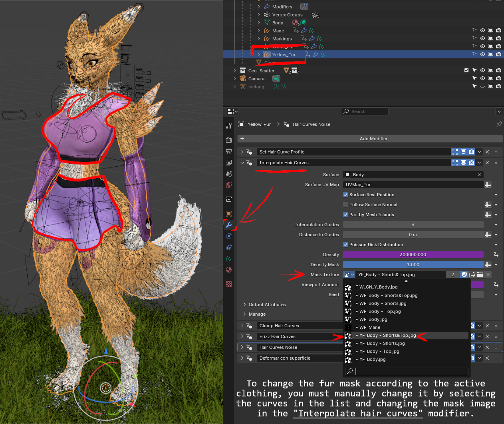Select 'F YF_Body - Shorts.jpg' from list
The image size is (504, 424).
[x=407, y=343]
